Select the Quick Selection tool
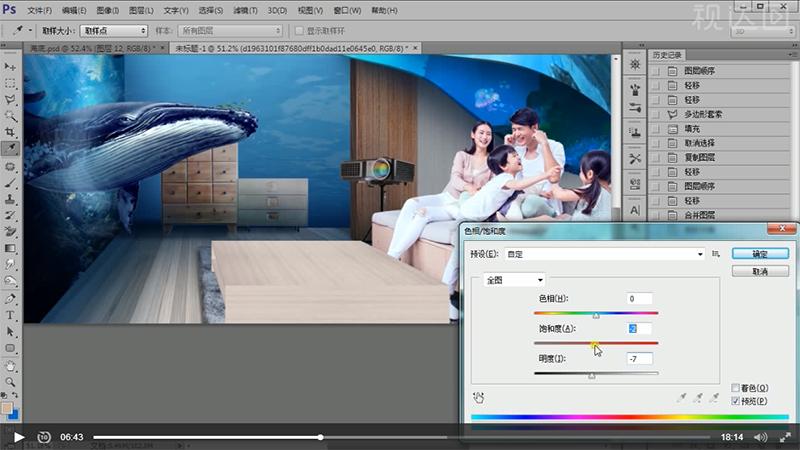Image resolution: width=800 pixels, height=450 pixels. point(10,116)
